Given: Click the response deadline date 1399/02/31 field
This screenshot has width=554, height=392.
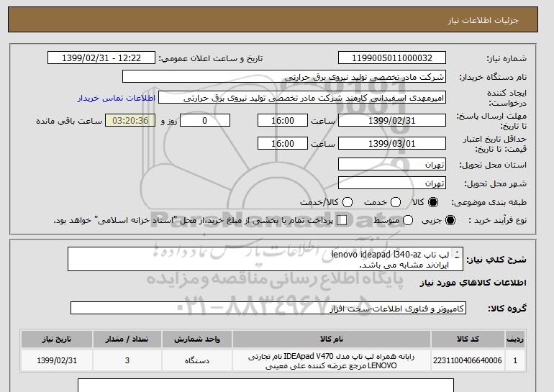Looking at the screenshot, I should [x=392, y=120].
